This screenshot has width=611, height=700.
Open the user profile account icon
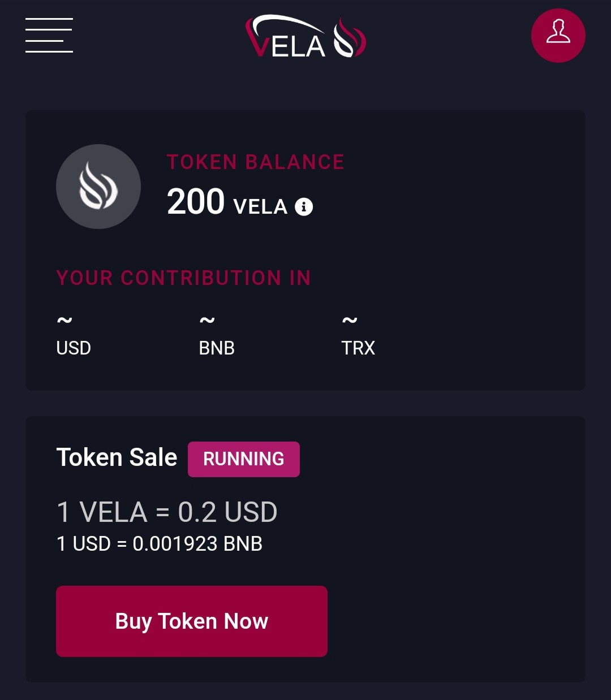[x=558, y=35]
